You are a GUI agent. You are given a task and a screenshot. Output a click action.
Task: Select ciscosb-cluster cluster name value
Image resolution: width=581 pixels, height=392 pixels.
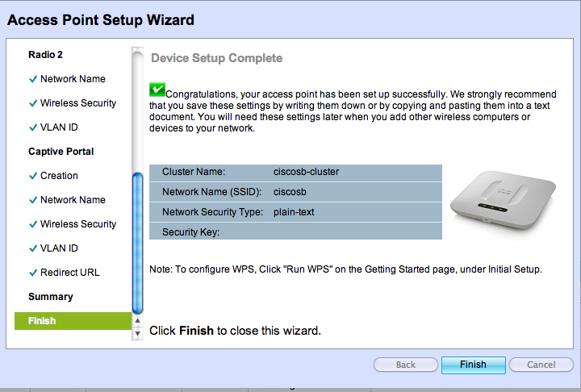point(306,172)
